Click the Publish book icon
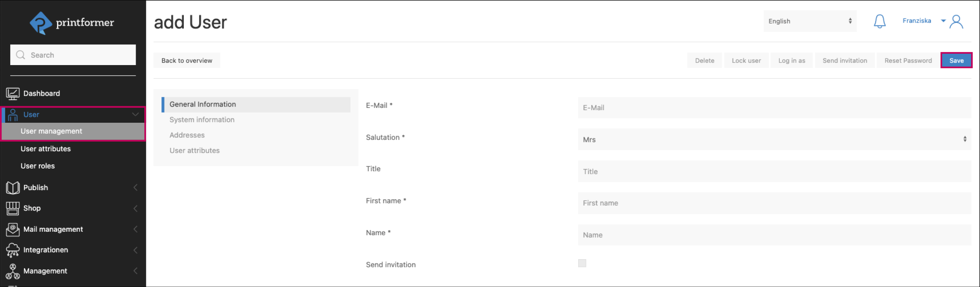 pos(13,188)
